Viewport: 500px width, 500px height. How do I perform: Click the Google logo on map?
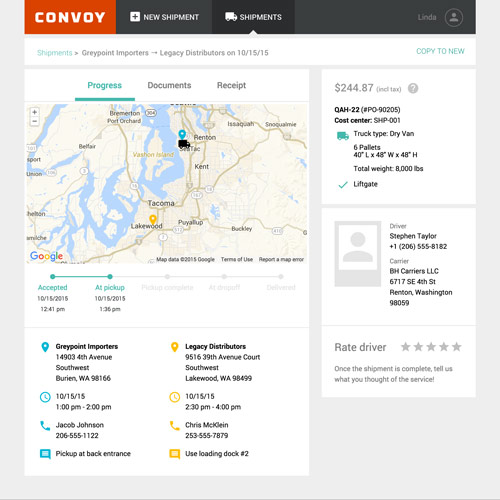[46, 256]
